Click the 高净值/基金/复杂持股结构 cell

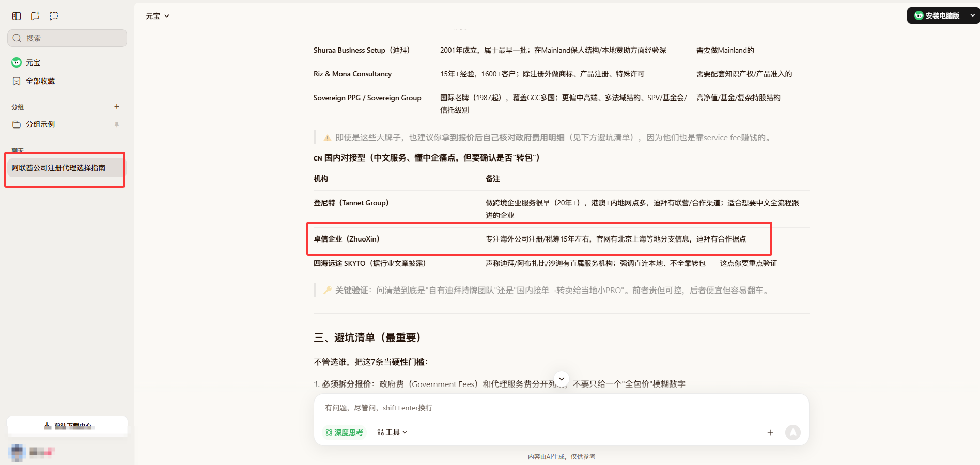point(738,98)
